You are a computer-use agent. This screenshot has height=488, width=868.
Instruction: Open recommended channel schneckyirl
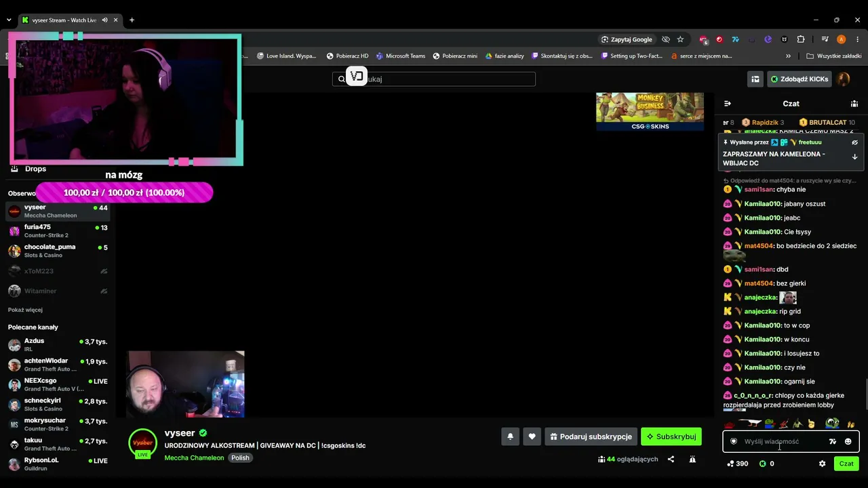tap(58, 405)
